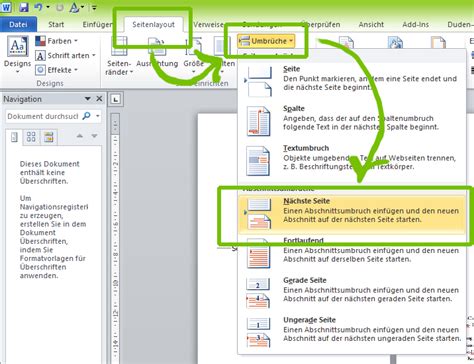Select Fortlaufend continuous section break
Image resolution: width=474 pixels, height=364 pixels.
coord(352,253)
